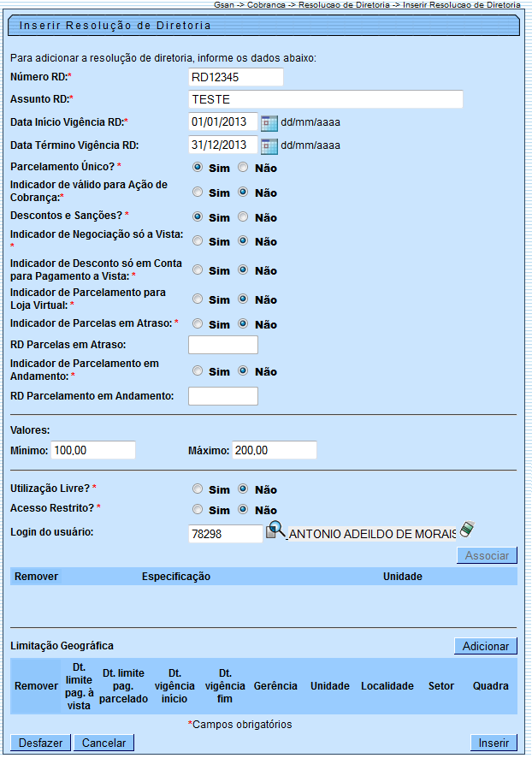This screenshot has height=770, width=532.
Task: Click the Desfazer button
Action: pos(41,743)
